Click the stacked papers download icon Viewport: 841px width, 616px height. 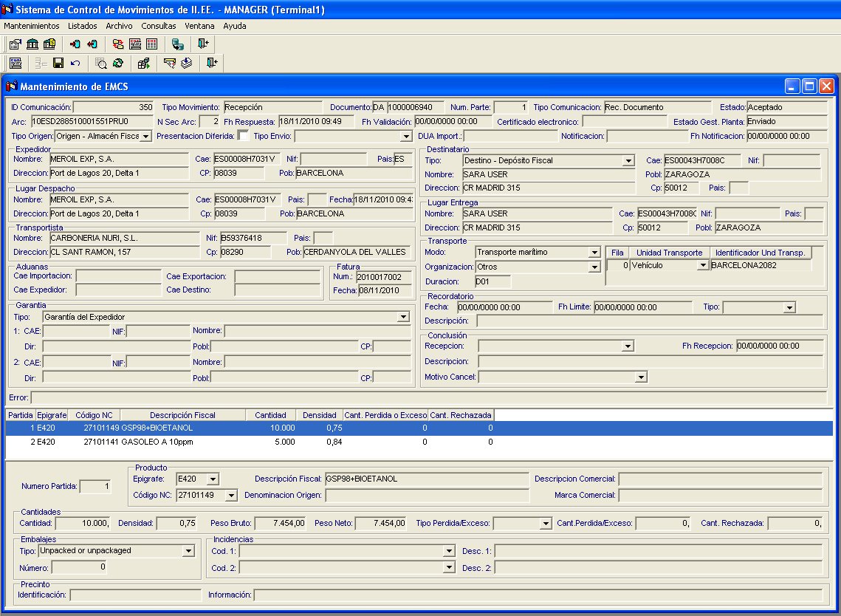(187, 64)
